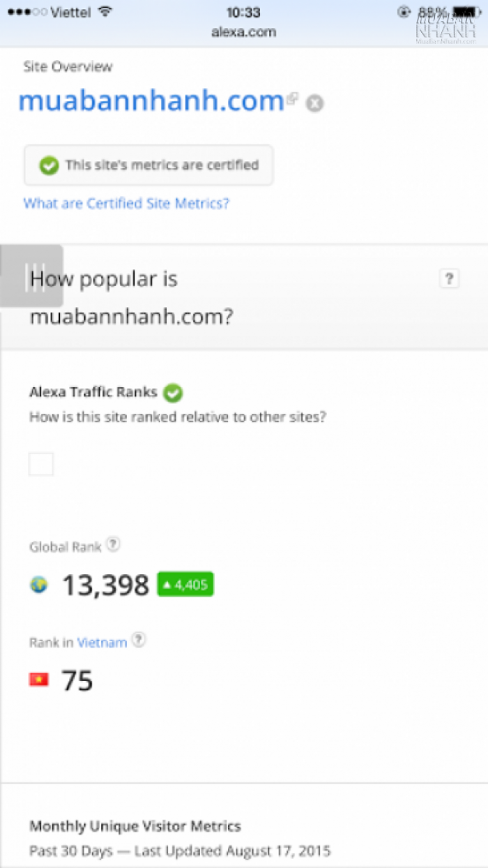The image size is (488, 868).
Task: Click the green check next to Alexa Traffic Ranks
Action: point(173,393)
